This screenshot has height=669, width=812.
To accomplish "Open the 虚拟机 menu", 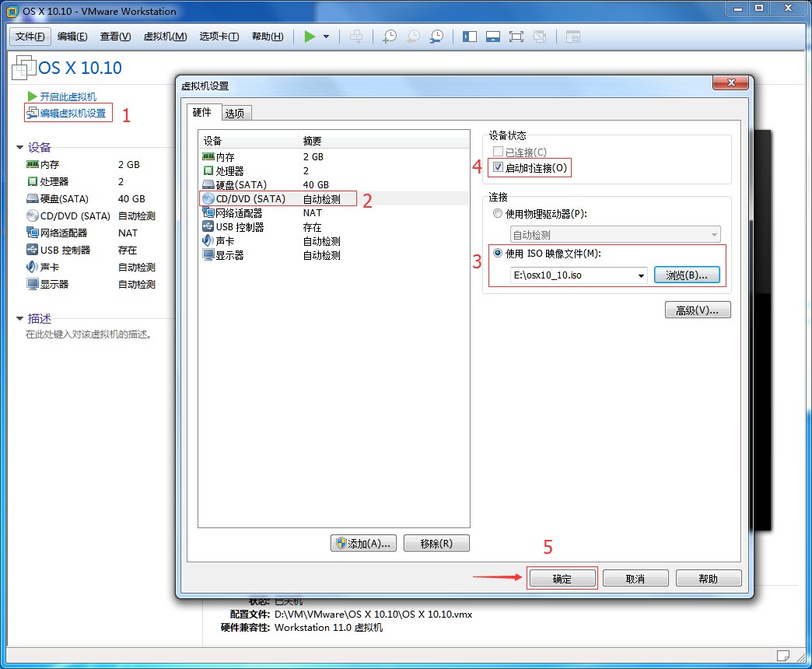I will tap(165, 36).
